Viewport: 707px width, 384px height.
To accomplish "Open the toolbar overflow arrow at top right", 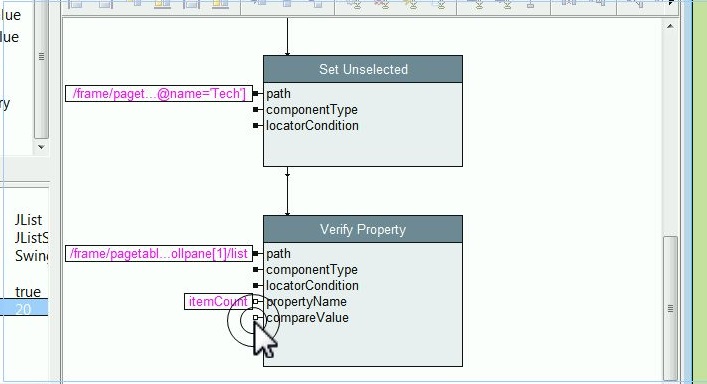I will coord(671,3).
